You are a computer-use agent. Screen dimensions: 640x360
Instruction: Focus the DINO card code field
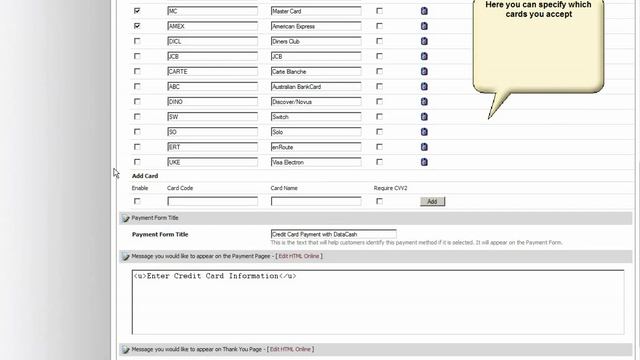pyautogui.click(x=213, y=102)
